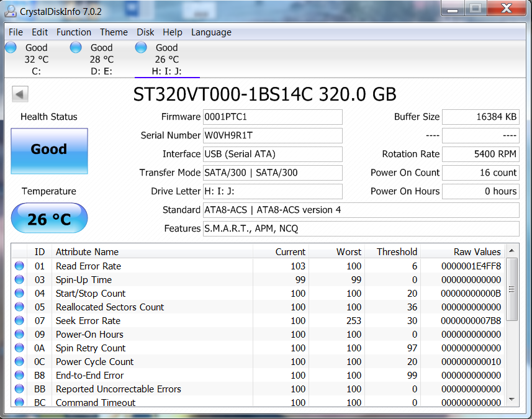This screenshot has height=419, width=532.
Task: Click the scroll down arrow of attribute list
Action: coord(512,400)
